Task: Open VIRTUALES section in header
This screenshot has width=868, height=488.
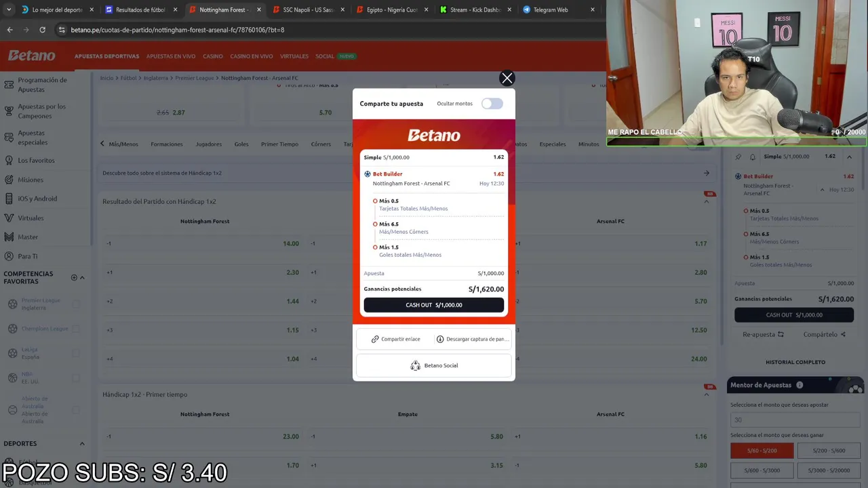Action: pyautogui.click(x=294, y=56)
